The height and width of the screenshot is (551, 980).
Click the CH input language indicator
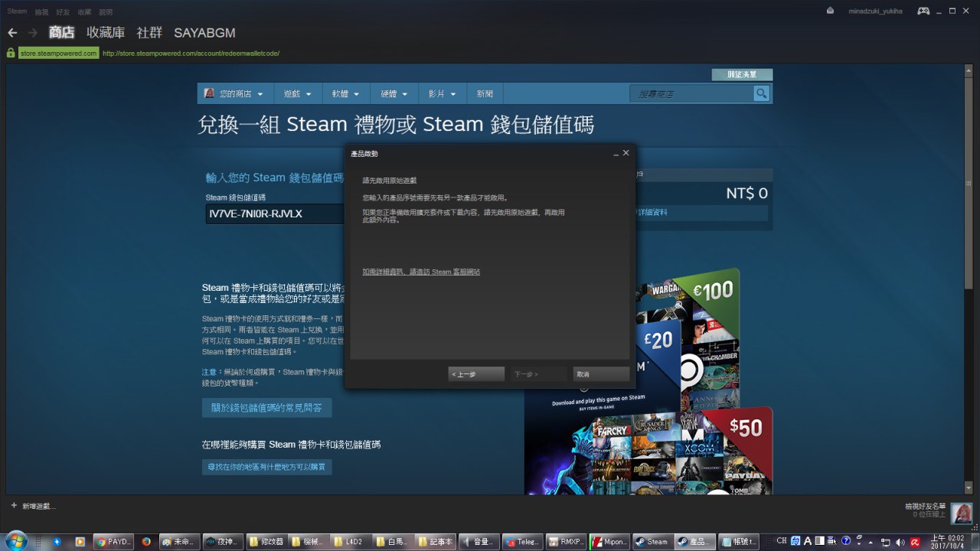[782, 541]
